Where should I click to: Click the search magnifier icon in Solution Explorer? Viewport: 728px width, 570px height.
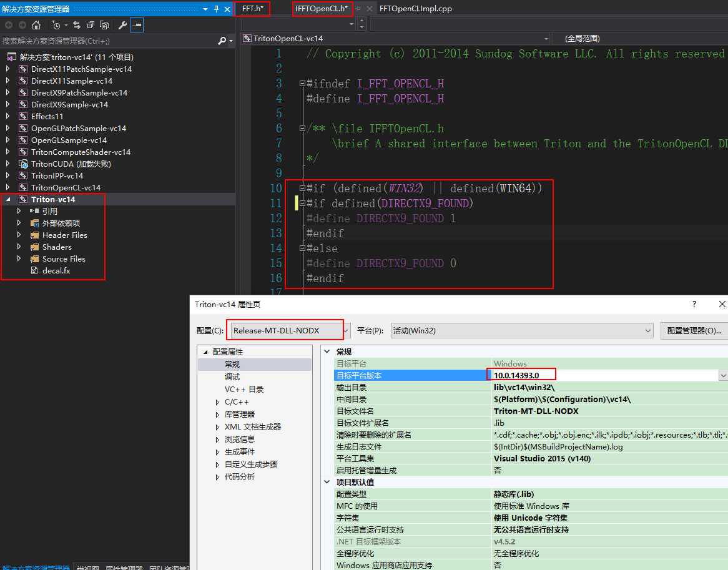[222, 41]
